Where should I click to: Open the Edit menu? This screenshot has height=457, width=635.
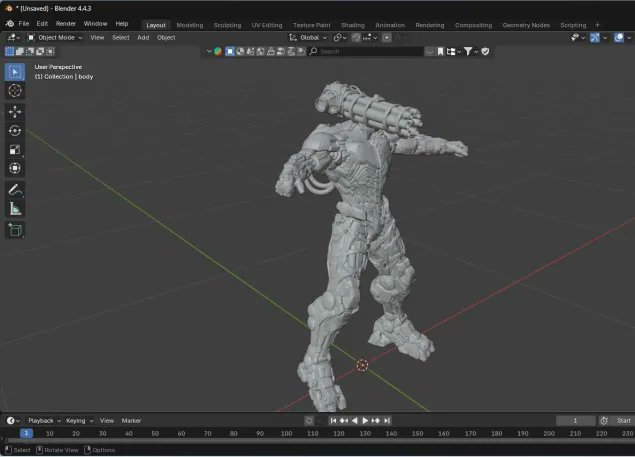pyautogui.click(x=42, y=24)
